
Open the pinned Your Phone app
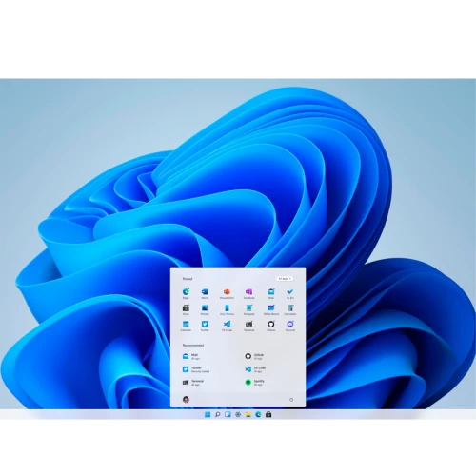pyautogui.click(x=227, y=309)
